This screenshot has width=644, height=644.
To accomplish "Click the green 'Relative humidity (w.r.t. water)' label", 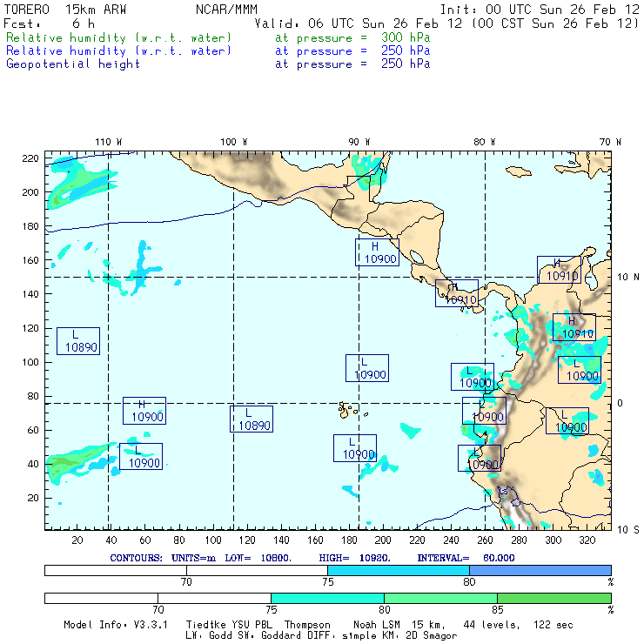I will 118,37.
